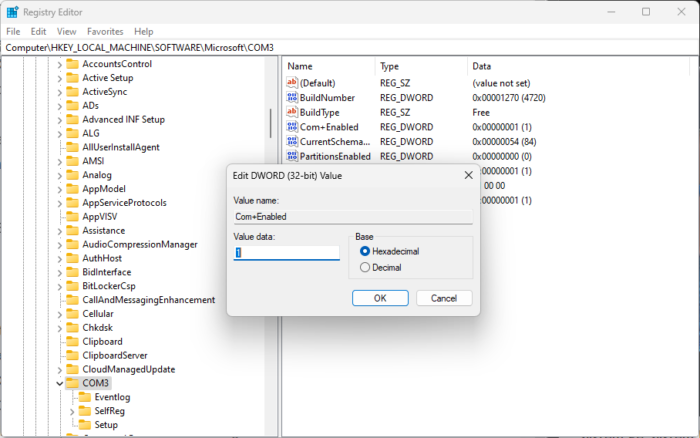Expand the AppModel key
The height and width of the screenshot is (438, 700).
(x=59, y=189)
